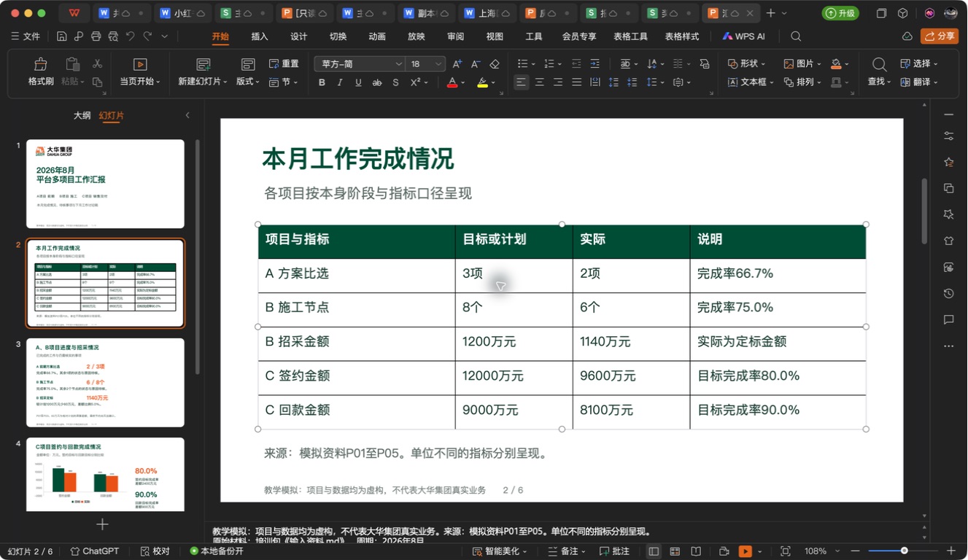The height and width of the screenshot is (560, 968).
Task: Click the zoom slider handle in status bar
Action: [905, 551]
